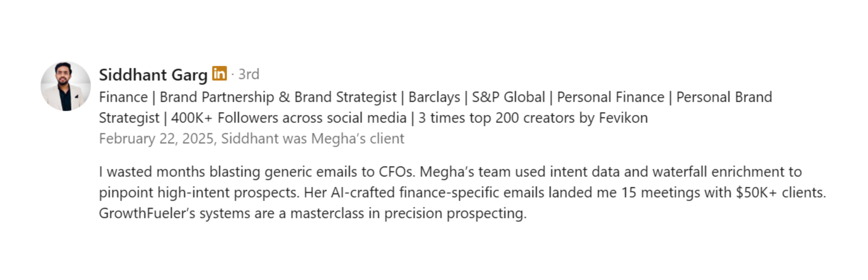
Task: Click the phrase AI-crafted in the recommendation
Action: point(363,193)
